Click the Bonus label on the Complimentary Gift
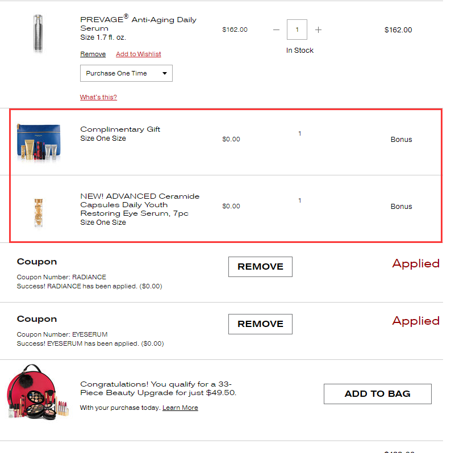This screenshot has height=453, width=476. [x=401, y=139]
